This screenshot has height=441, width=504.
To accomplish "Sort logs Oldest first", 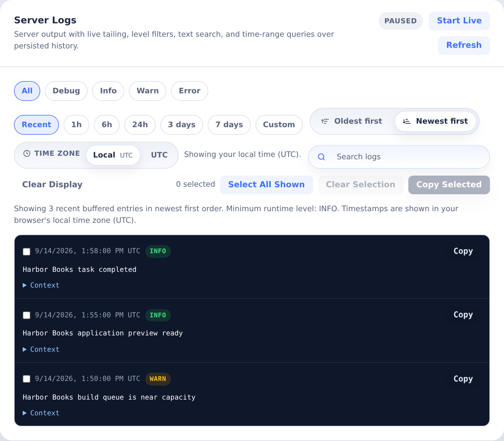I will (x=352, y=121).
